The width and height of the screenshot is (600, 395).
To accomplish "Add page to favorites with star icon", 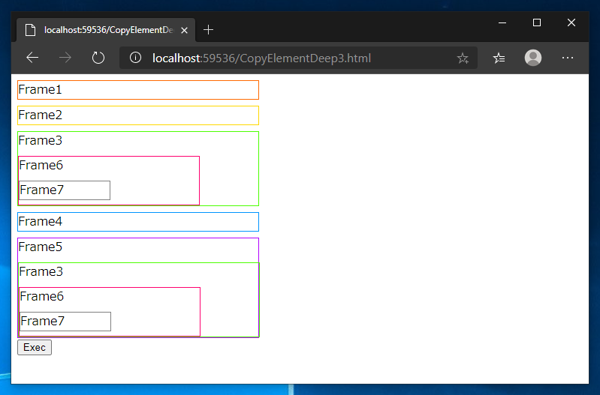I will tap(463, 58).
